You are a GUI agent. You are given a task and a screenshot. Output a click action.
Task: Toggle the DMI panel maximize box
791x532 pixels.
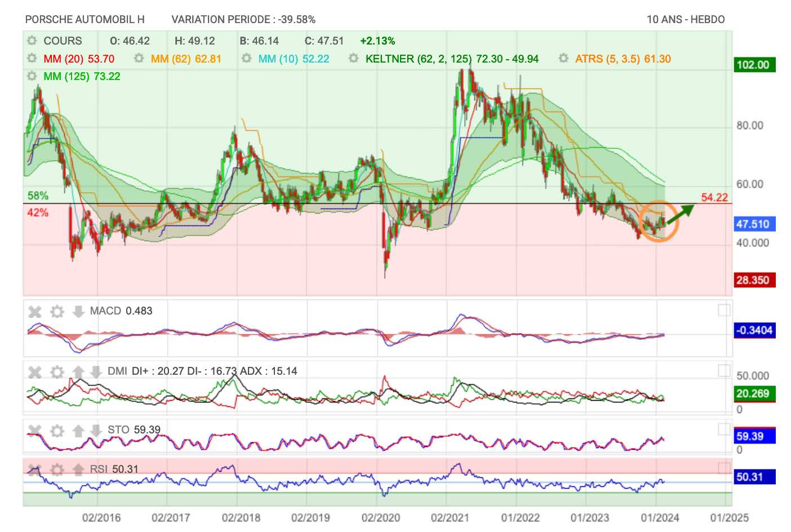point(724,370)
